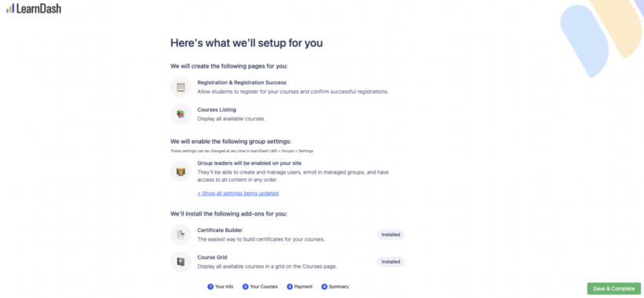
Task: Click the Registration page clipboard icon
Action: 181,87
